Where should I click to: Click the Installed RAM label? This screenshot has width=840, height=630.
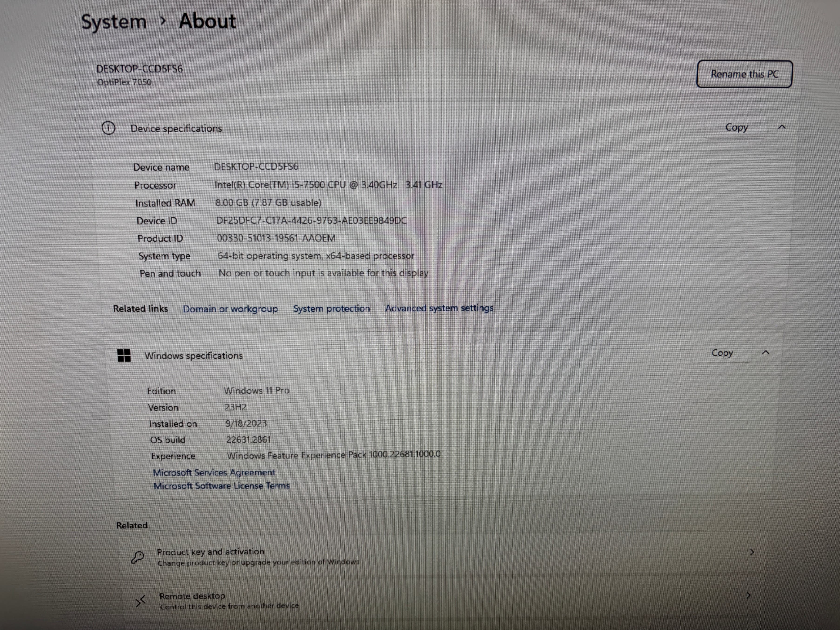pos(165,203)
